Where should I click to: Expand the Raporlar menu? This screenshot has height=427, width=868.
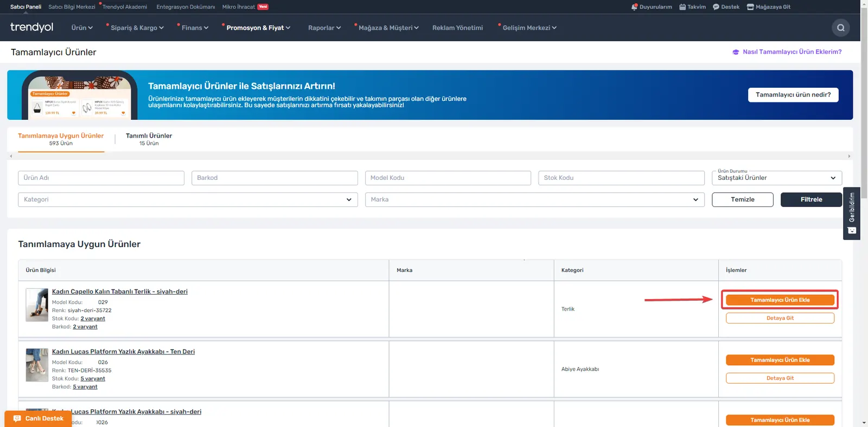click(324, 28)
